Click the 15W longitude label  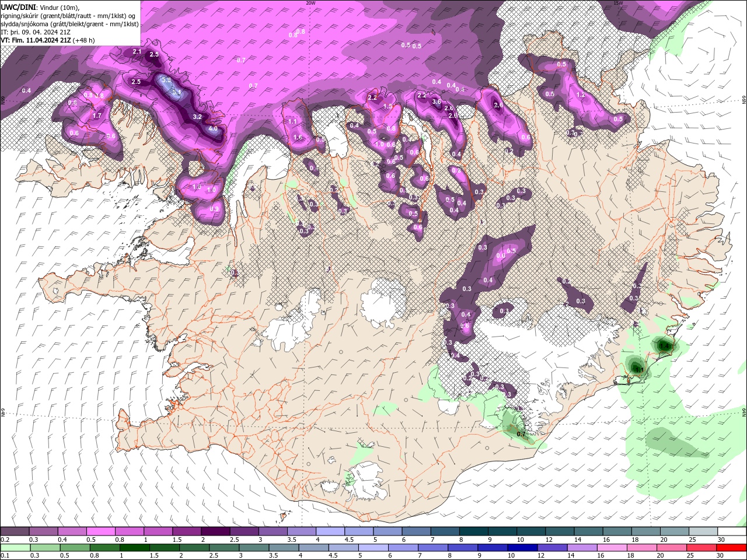618,3
